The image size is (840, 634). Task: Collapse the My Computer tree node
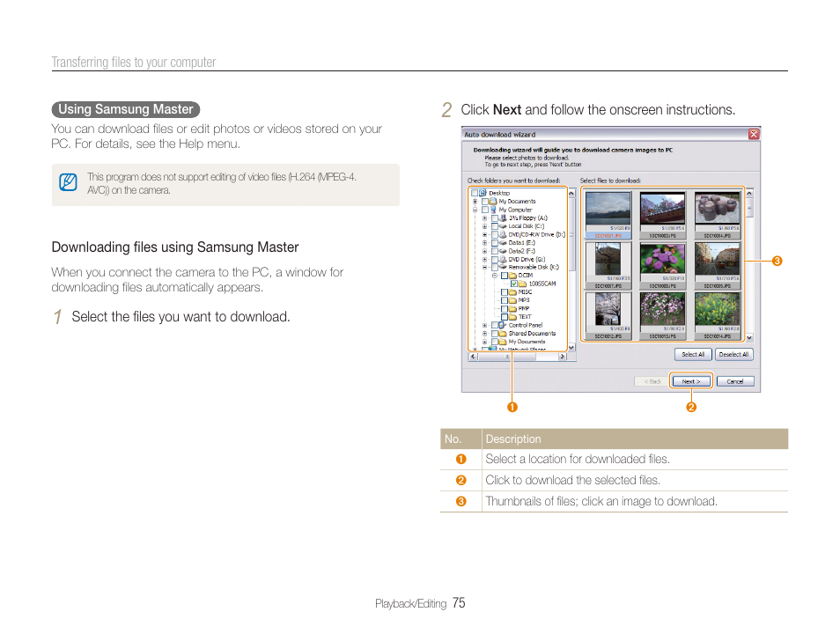pyautogui.click(x=475, y=210)
